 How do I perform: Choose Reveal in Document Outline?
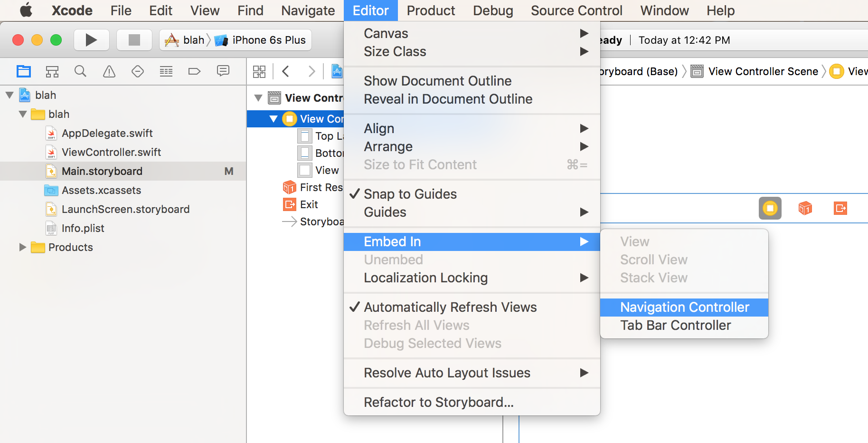(x=472, y=99)
